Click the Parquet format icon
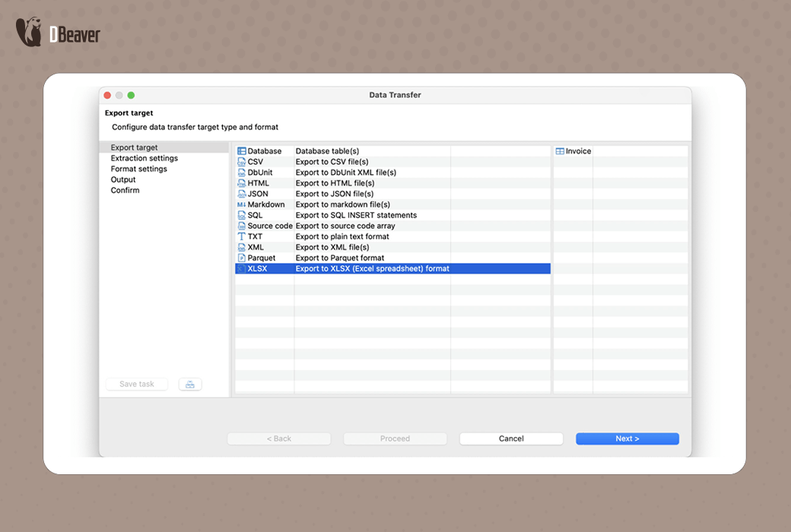The width and height of the screenshot is (791, 532). click(242, 258)
